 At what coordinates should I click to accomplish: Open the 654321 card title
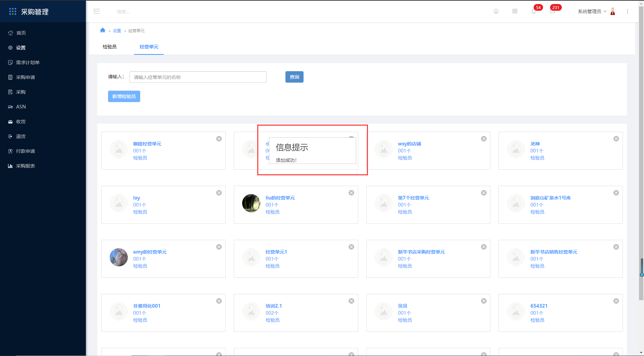(x=539, y=306)
